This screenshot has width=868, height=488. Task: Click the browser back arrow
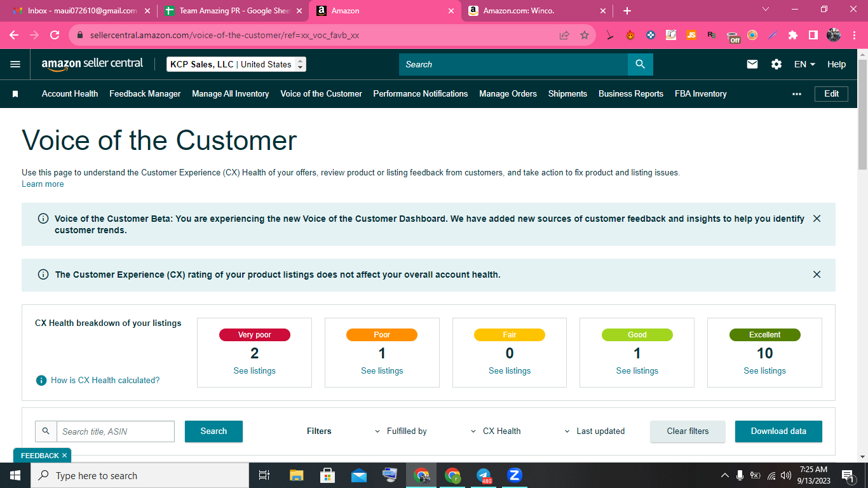click(14, 36)
